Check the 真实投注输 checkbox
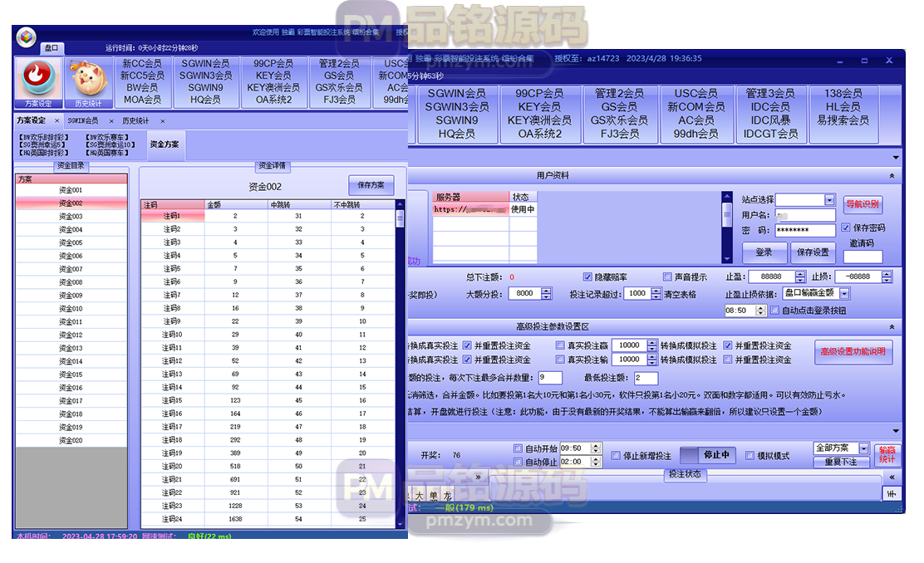The width and height of the screenshot is (924, 563). (x=560, y=360)
